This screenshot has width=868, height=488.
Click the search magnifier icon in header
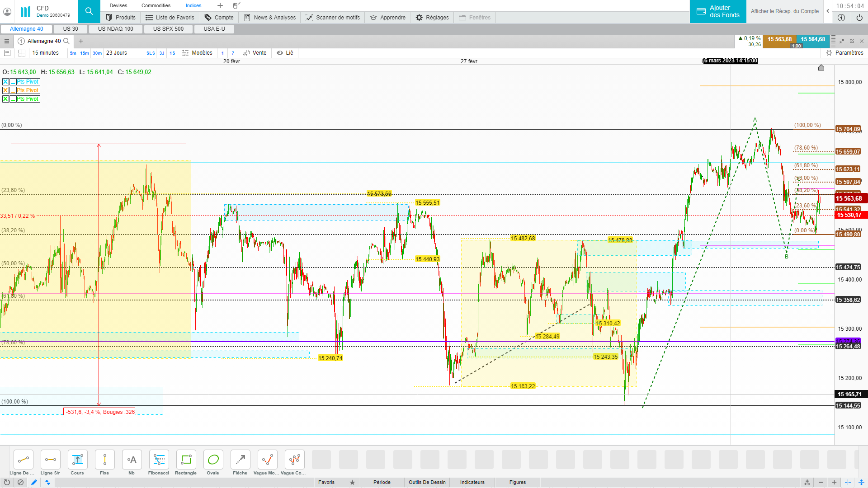click(89, 11)
